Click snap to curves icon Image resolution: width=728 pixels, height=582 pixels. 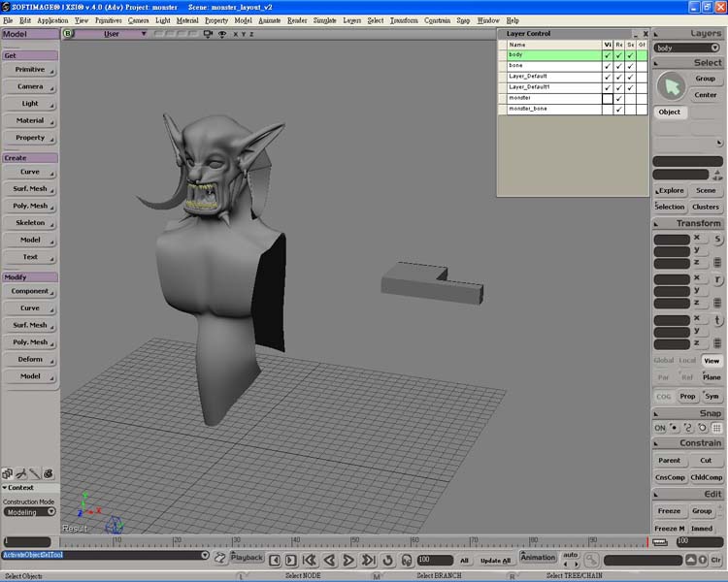point(688,428)
